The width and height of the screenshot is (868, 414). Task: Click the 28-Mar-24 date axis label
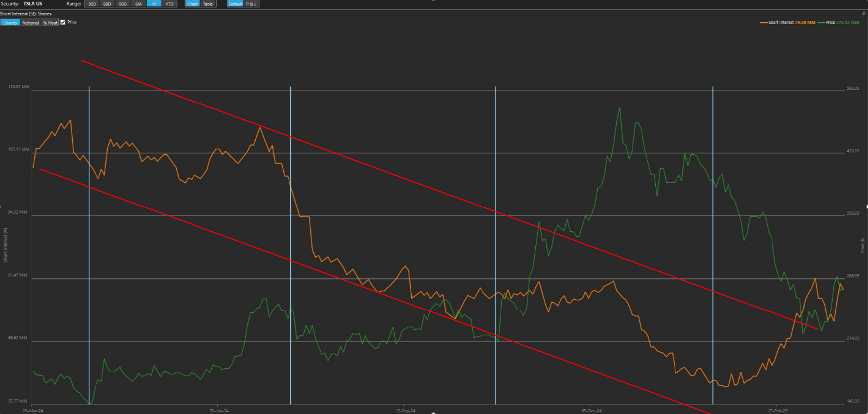coord(33,411)
